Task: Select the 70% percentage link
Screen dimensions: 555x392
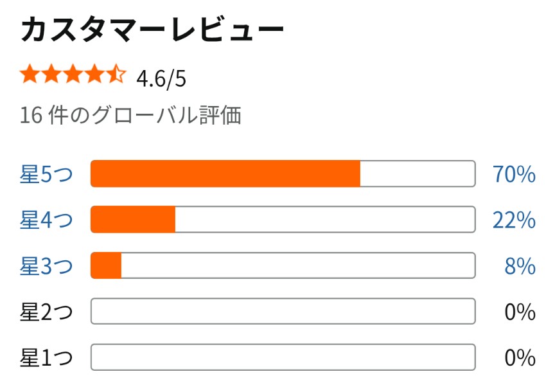Action: coord(514,174)
